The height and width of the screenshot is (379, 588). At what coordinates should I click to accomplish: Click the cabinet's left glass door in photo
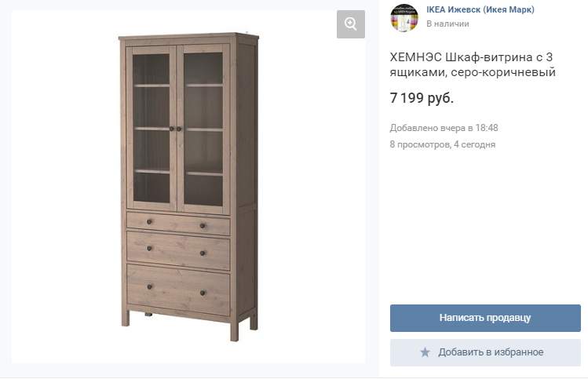pos(152,127)
